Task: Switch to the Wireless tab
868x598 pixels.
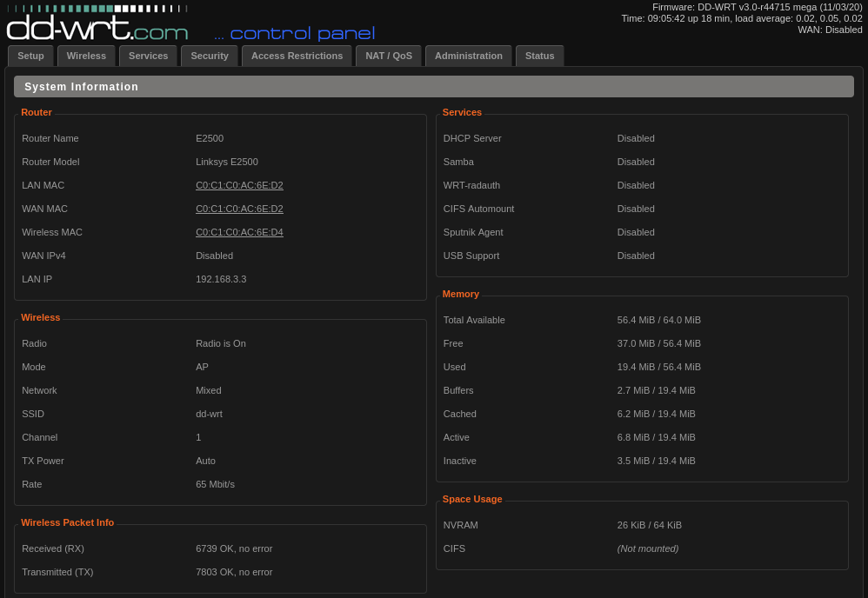Action: (86, 56)
